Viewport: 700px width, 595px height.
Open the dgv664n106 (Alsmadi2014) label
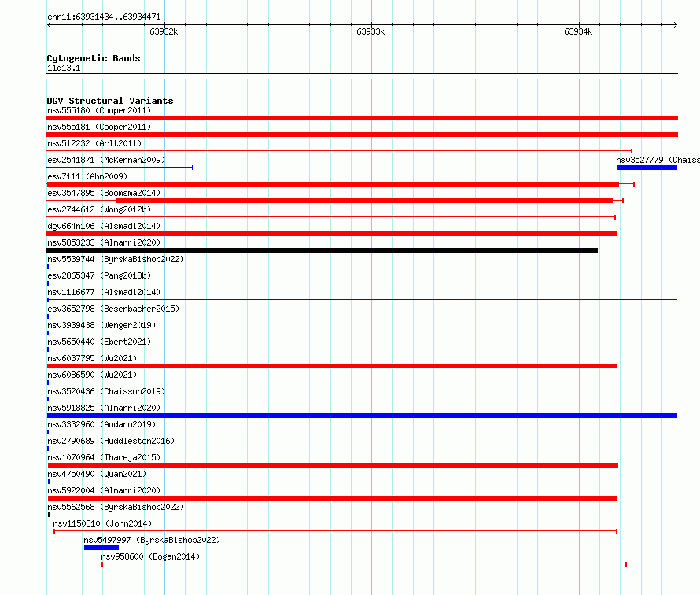coord(104,226)
